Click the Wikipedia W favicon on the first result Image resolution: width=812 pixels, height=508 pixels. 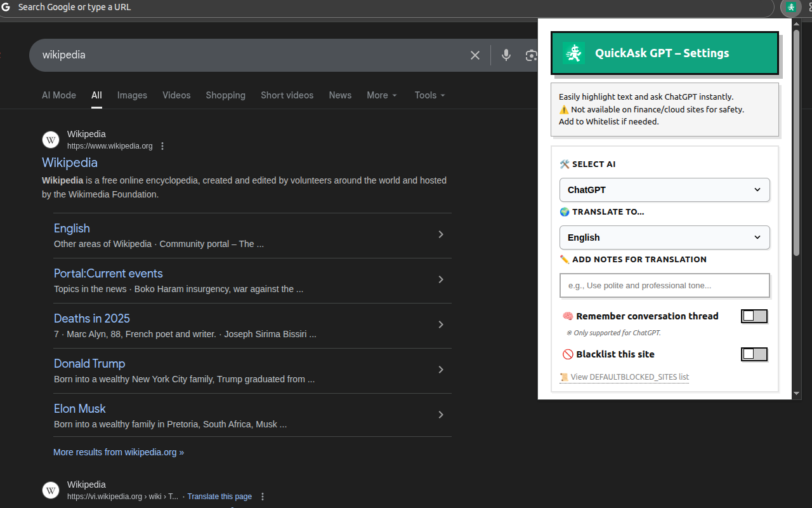tap(51, 140)
